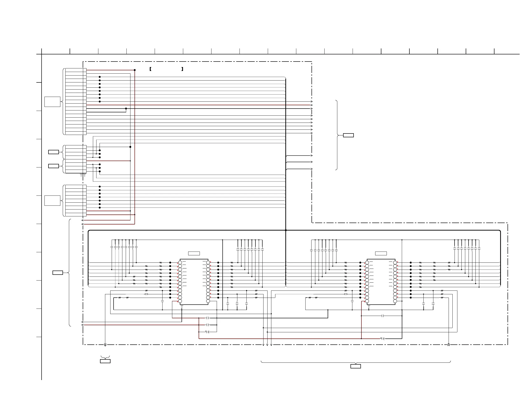
Task: Click the closing black bracket symbol near the top
Action: (182, 69)
